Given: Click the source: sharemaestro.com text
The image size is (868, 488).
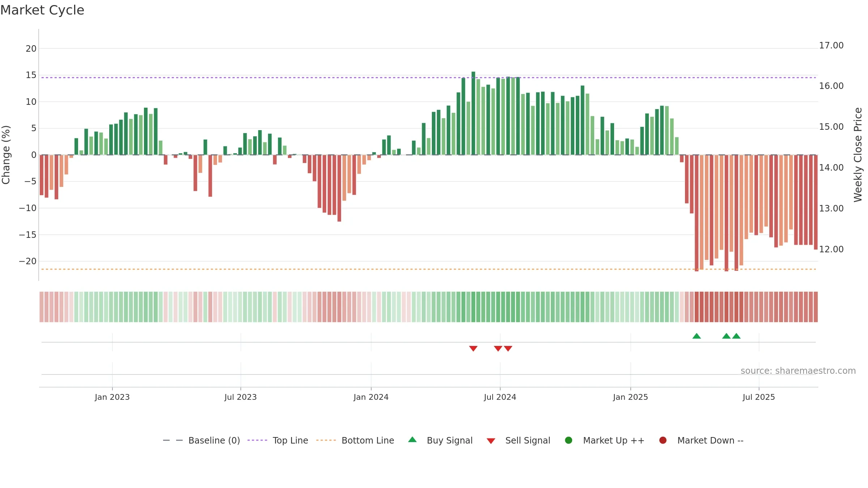Looking at the screenshot, I should click(798, 371).
